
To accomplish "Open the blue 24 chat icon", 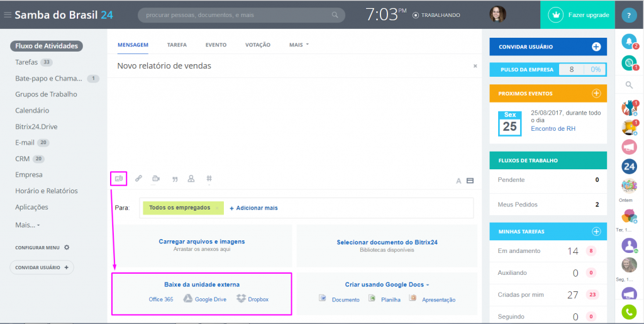I will 629,166.
